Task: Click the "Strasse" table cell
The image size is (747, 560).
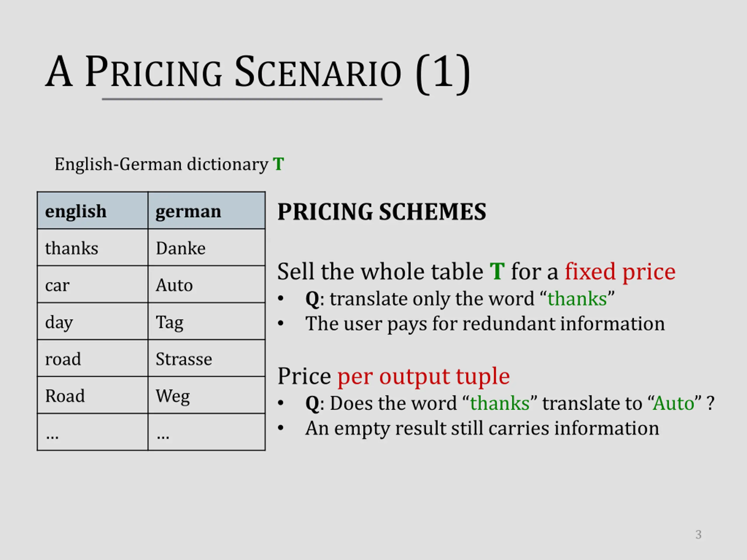Action: (207, 358)
